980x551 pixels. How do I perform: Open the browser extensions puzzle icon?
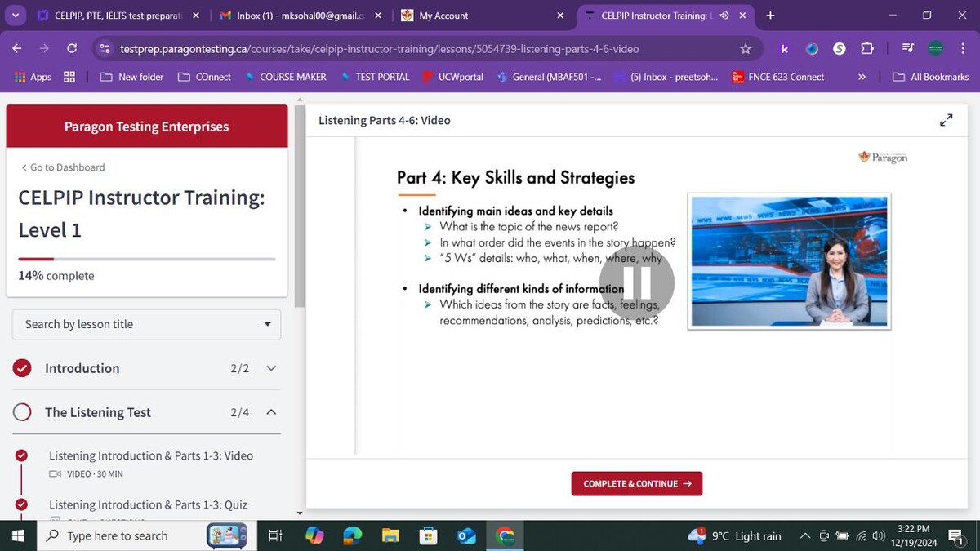pyautogui.click(x=866, y=49)
